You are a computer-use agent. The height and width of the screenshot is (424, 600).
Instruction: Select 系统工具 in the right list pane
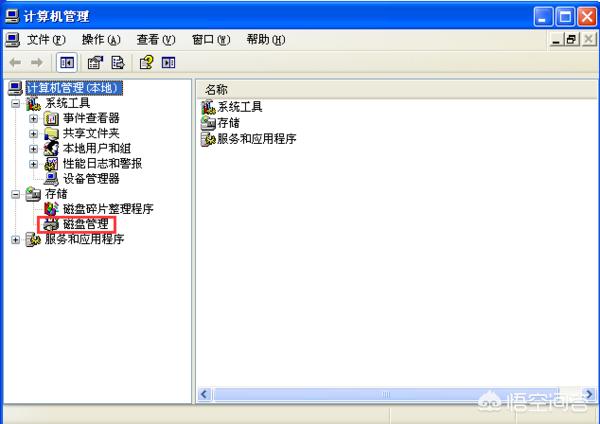tap(240, 107)
